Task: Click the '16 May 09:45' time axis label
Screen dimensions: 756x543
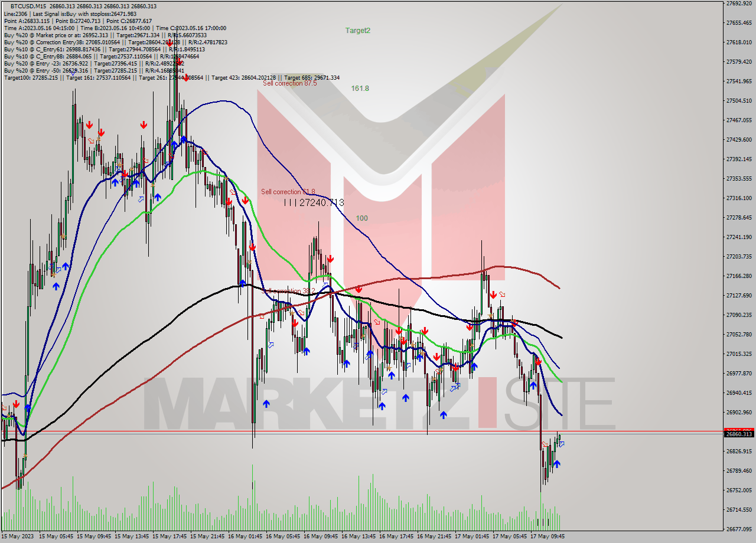Action: [321, 537]
